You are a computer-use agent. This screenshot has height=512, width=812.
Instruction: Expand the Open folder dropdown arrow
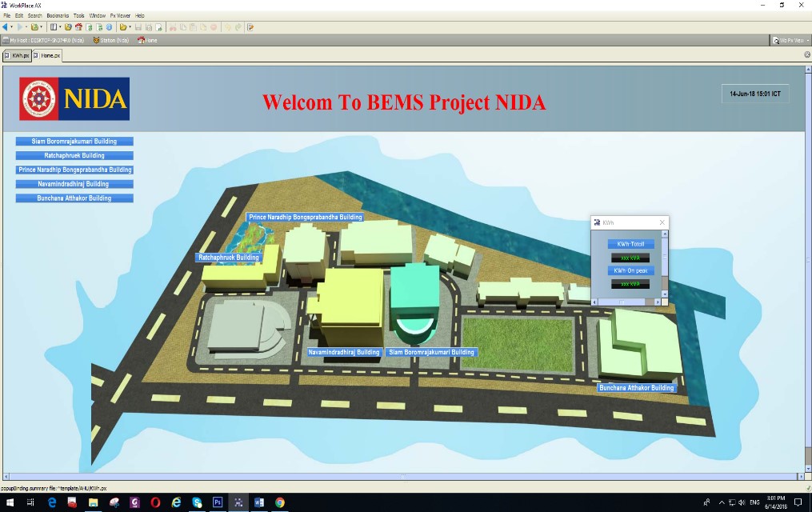(x=130, y=27)
